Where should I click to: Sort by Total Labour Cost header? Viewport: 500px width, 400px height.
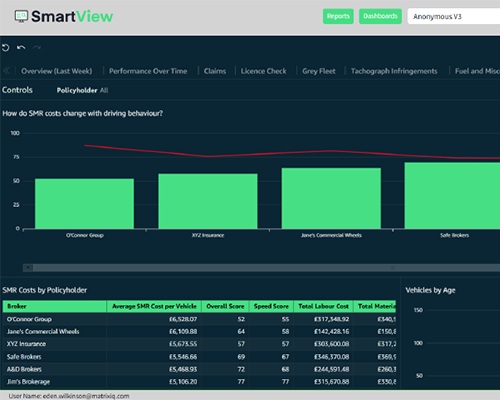coord(323,306)
